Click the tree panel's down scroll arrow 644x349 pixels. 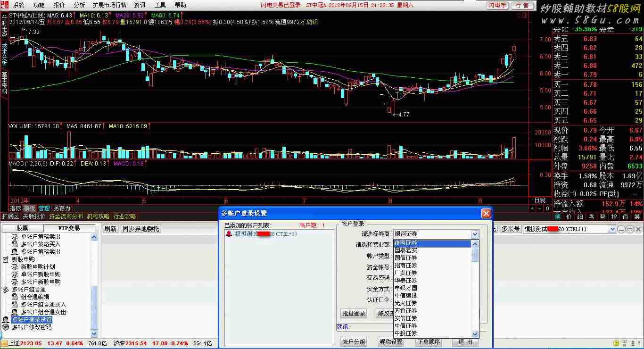click(x=95, y=334)
